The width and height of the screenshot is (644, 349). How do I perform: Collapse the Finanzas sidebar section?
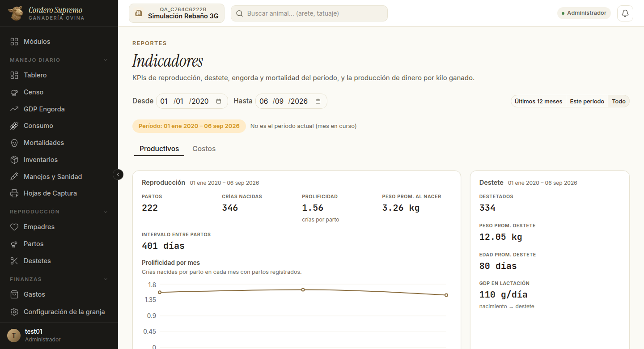point(106,279)
